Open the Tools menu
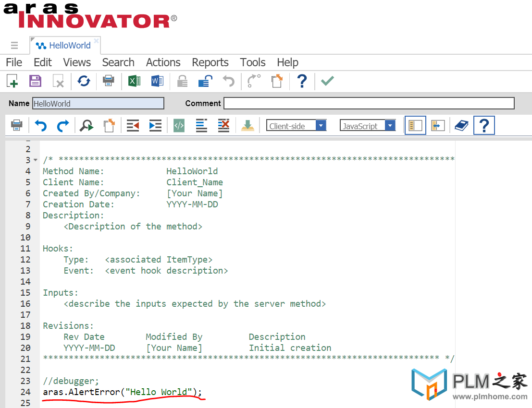Screen dimensions: 532x408 253,62
